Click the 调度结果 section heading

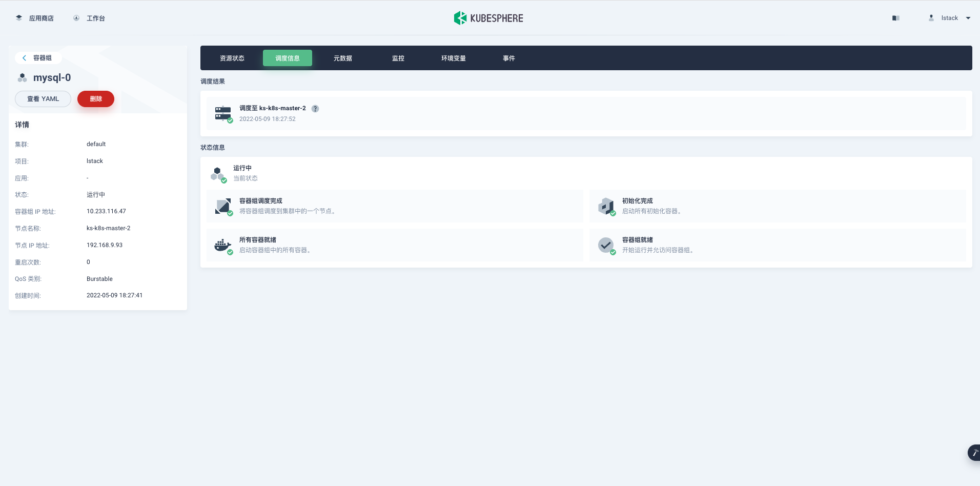point(213,82)
